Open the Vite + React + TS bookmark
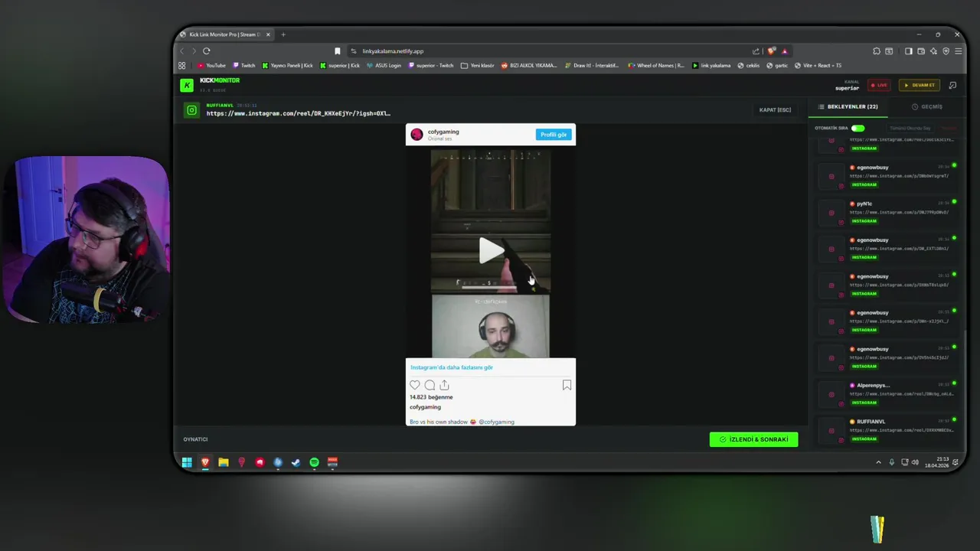Screen dimensions: 980x551 tap(818, 66)
